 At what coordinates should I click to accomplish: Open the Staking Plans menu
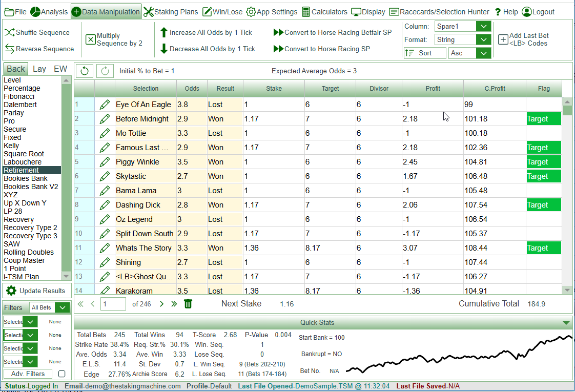coord(171,12)
